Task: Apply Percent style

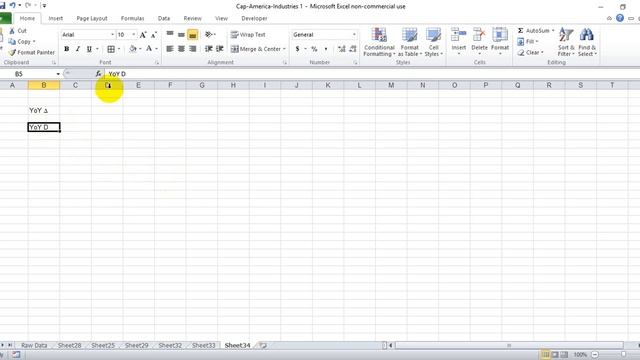Action: coord(314,49)
